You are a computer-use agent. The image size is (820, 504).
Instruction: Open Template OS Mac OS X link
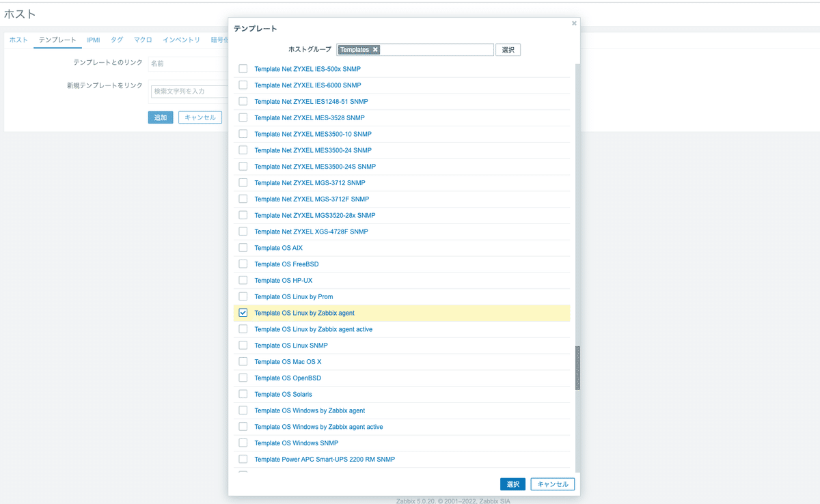point(288,362)
